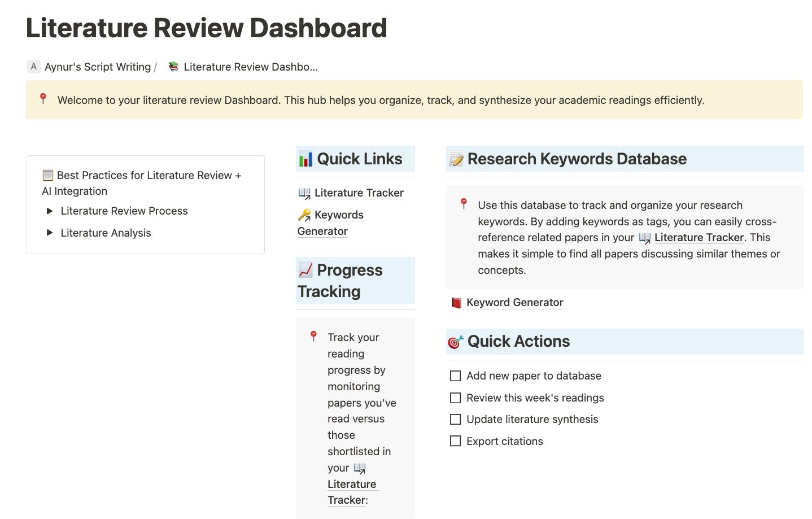Click the books icon beside Literature Review Dashbo...

pyautogui.click(x=174, y=67)
